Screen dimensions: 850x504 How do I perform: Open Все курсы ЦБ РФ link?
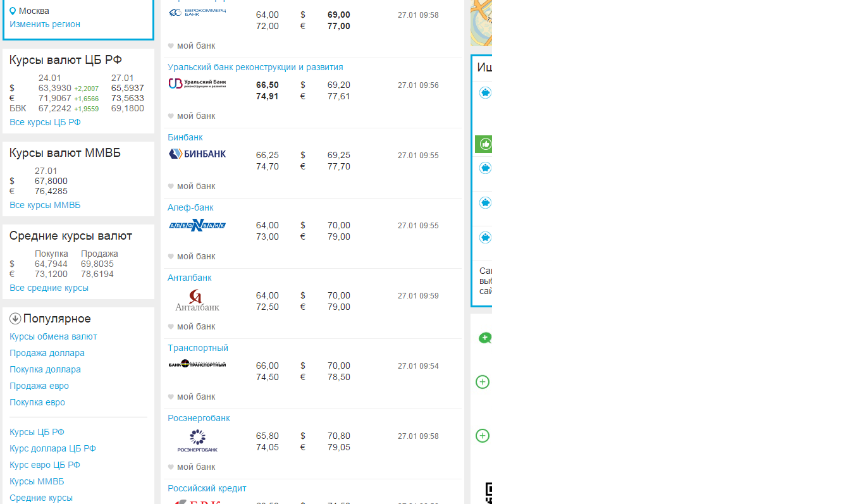point(46,122)
